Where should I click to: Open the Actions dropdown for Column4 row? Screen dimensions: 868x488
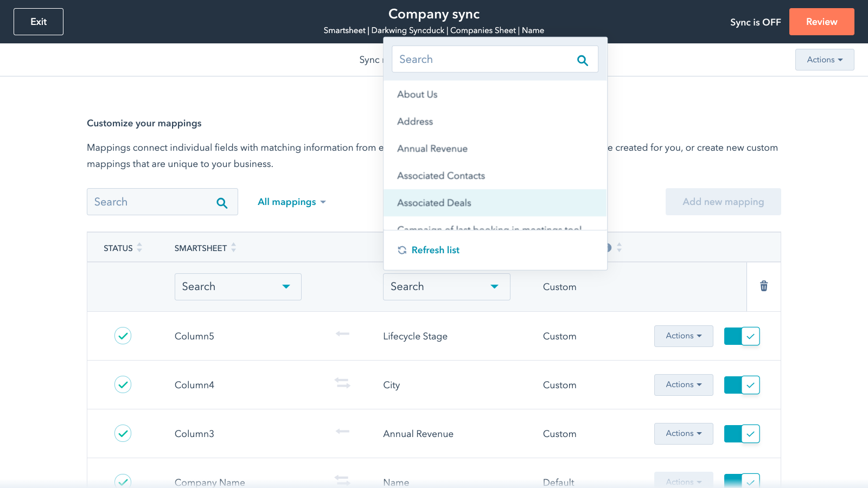tap(683, 384)
